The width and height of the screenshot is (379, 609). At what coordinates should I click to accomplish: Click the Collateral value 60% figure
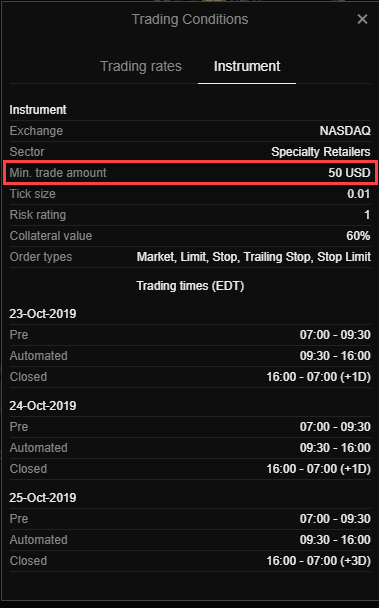click(x=358, y=236)
